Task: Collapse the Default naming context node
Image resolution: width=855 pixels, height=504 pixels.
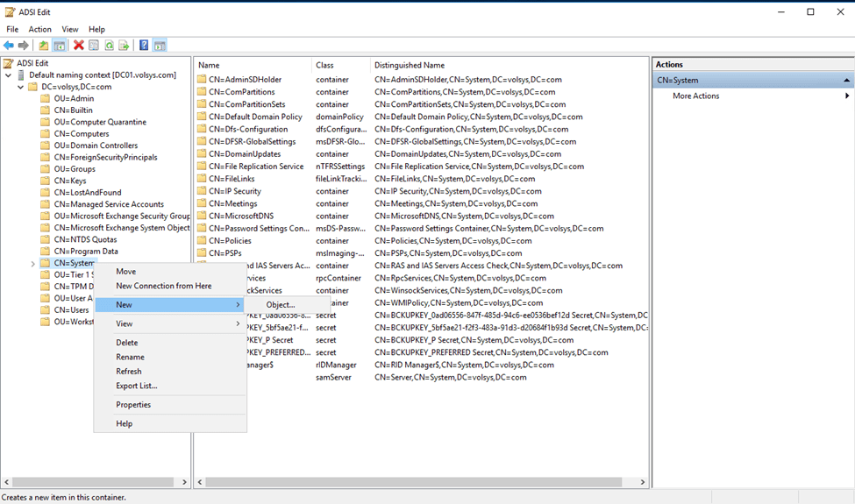Action: [9, 75]
